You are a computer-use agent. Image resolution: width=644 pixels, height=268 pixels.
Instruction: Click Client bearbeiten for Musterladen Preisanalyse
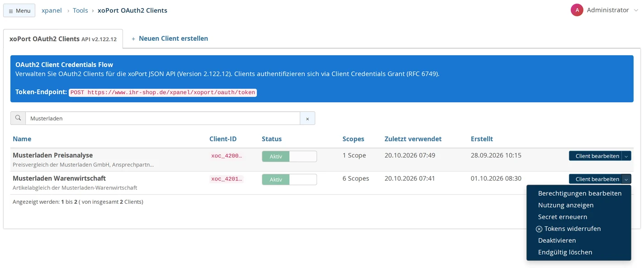[x=595, y=156]
